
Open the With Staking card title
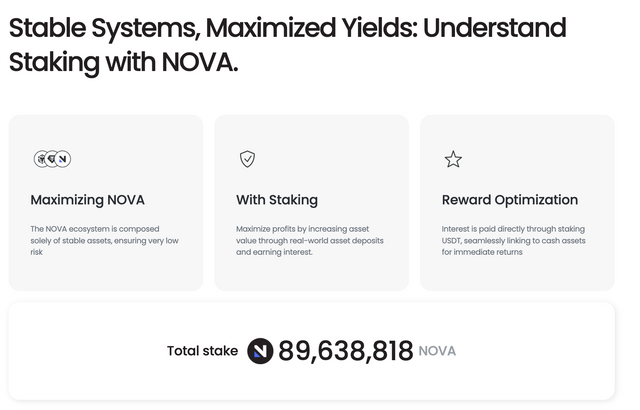(277, 200)
